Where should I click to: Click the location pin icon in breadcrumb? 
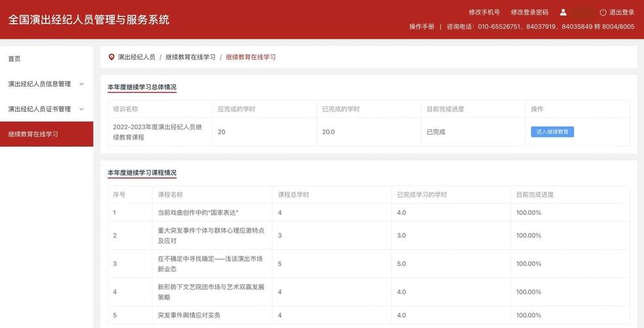click(x=111, y=57)
